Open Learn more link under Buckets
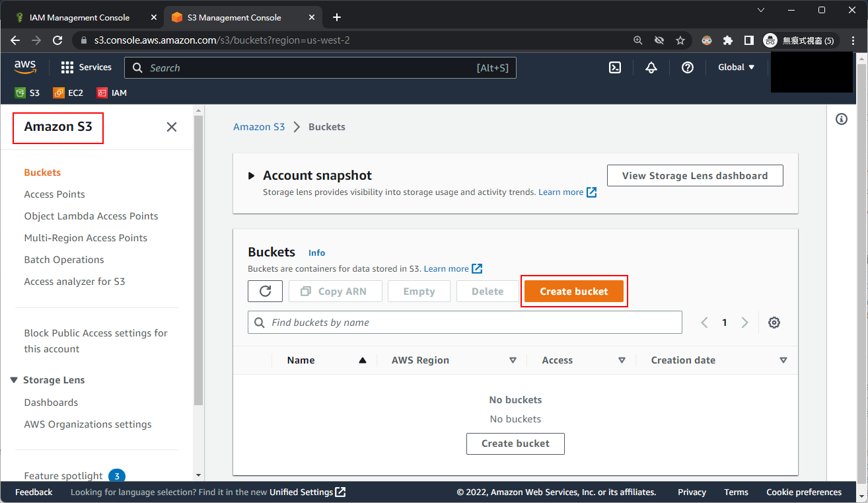868x503 pixels. point(453,269)
